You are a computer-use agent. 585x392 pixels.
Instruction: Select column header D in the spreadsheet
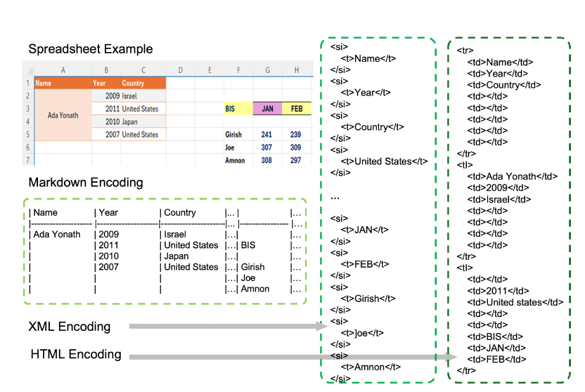[180, 70]
